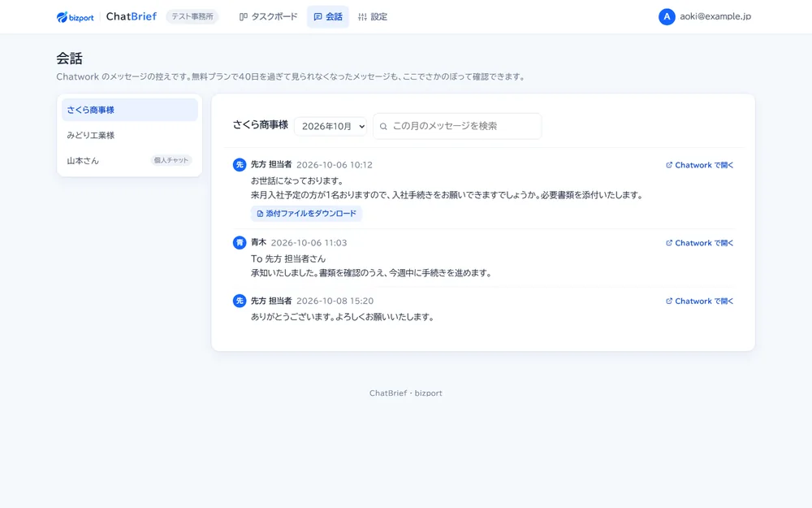Click the テスト事務所 badge
Viewport: 812px width, 508px height.
coord(192,16)
